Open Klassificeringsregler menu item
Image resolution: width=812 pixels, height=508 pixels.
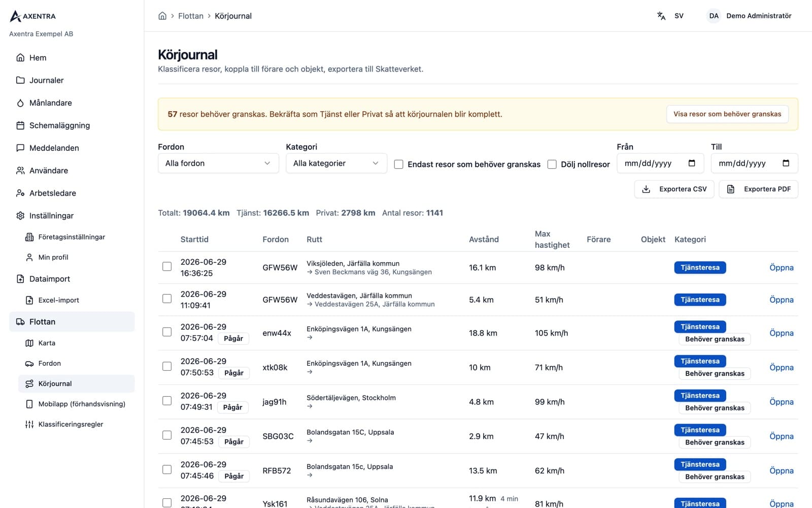click(77, 424)
